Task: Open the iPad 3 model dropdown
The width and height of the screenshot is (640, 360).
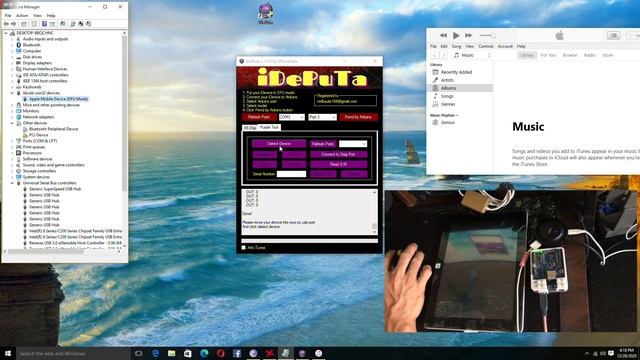Action: coord(322,117)
